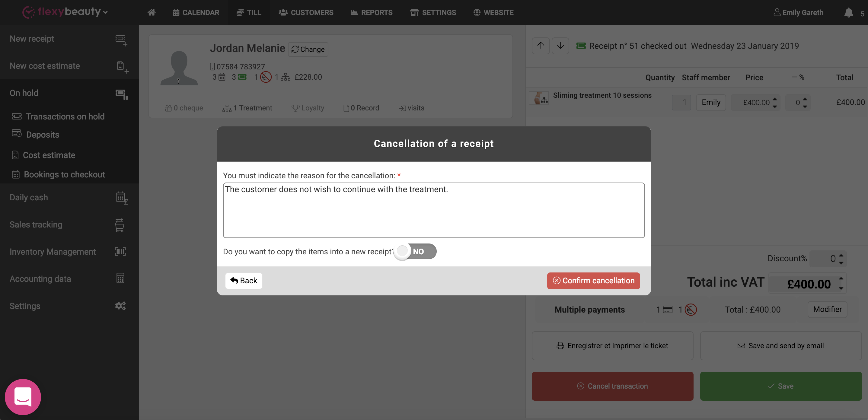
Task: Click the flexybeauty logo icon
Action: (x=28, y=12)
